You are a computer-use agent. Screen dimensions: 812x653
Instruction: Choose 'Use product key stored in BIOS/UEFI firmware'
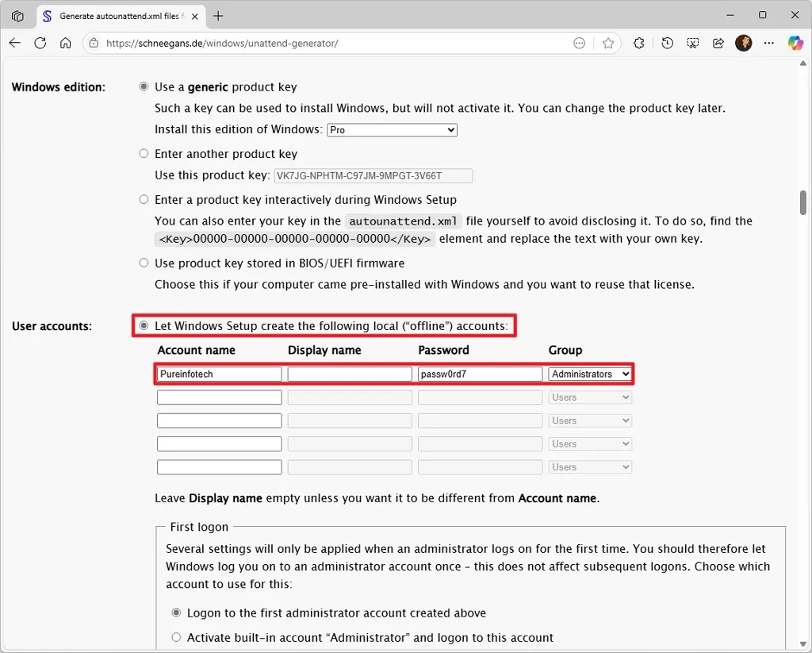(144, 263)
